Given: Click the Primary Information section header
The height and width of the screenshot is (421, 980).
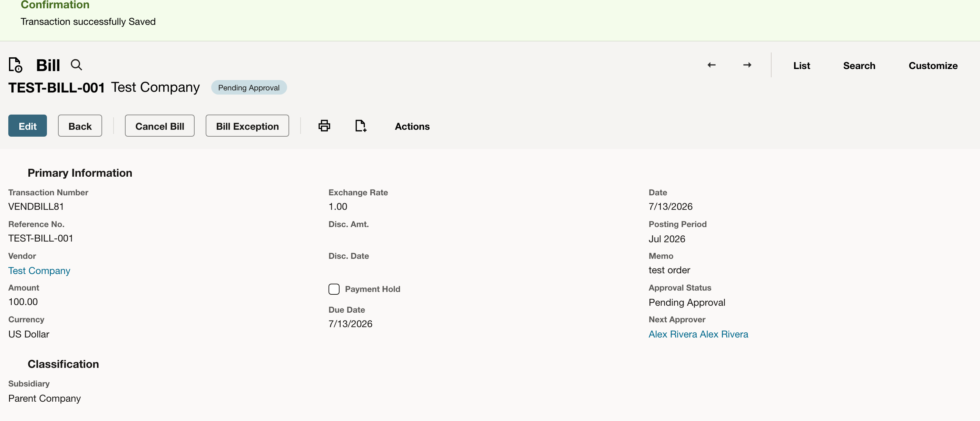Looking at the screenshot, I should coord(80,173).
